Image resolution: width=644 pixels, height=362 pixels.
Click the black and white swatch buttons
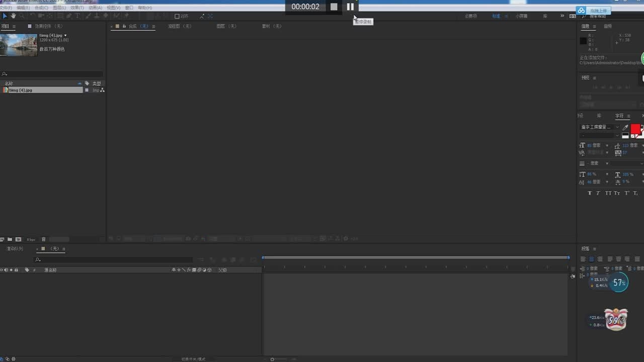pos(625,135)
